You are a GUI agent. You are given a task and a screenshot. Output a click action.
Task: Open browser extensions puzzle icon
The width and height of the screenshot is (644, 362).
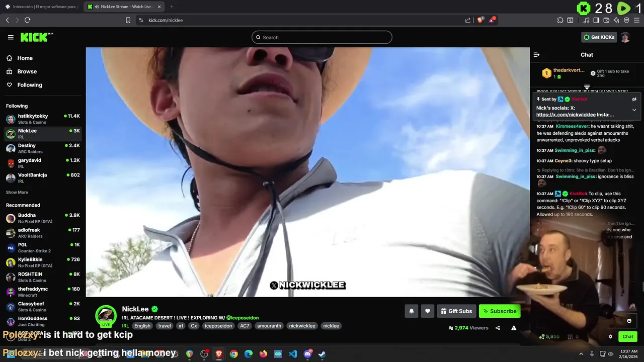pos(560,20)
